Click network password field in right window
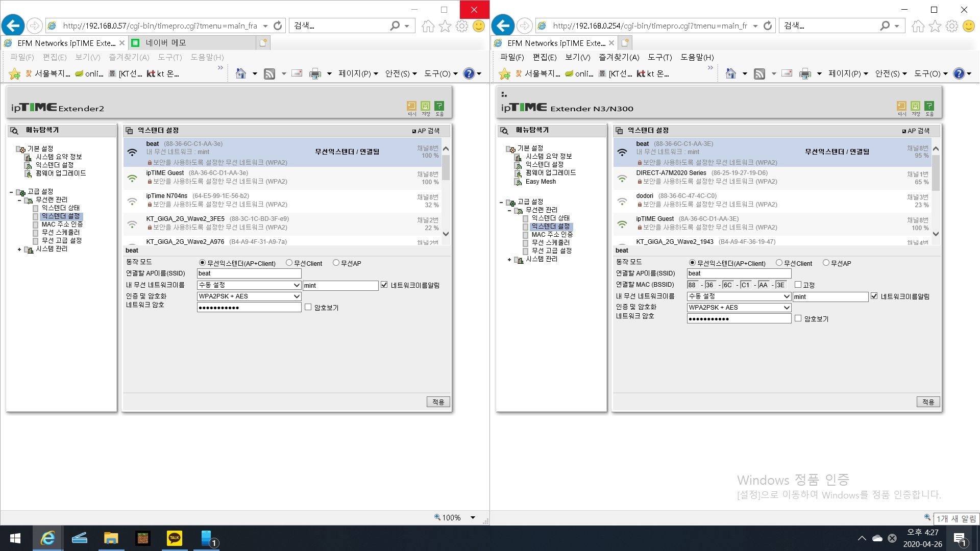Screen dimensions: 980x551 [x=739, y=319]
